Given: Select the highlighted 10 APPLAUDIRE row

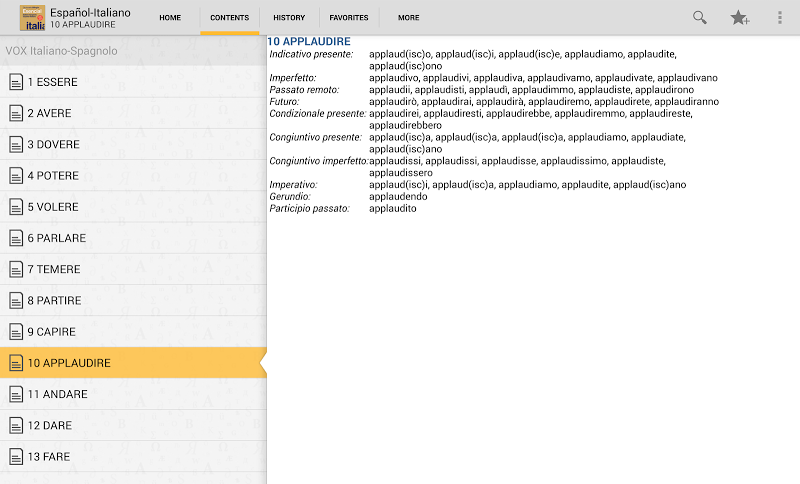Looking at the screenshot, I should tap(133, 363).
